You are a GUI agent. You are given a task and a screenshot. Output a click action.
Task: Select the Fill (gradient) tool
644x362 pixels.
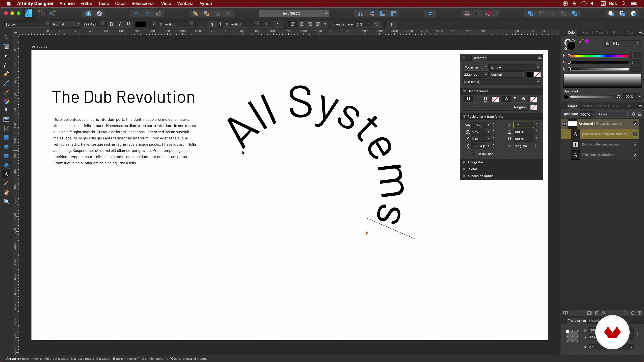[6, 101]
